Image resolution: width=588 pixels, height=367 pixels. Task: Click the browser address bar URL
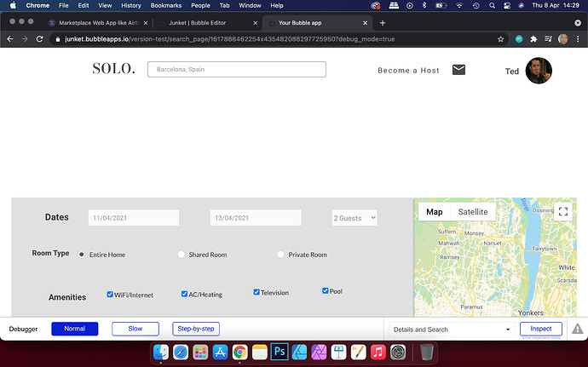[229, 39]
